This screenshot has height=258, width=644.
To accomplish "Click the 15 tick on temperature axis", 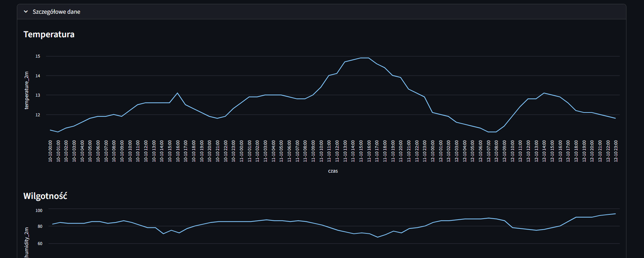I will click(38, 56).
